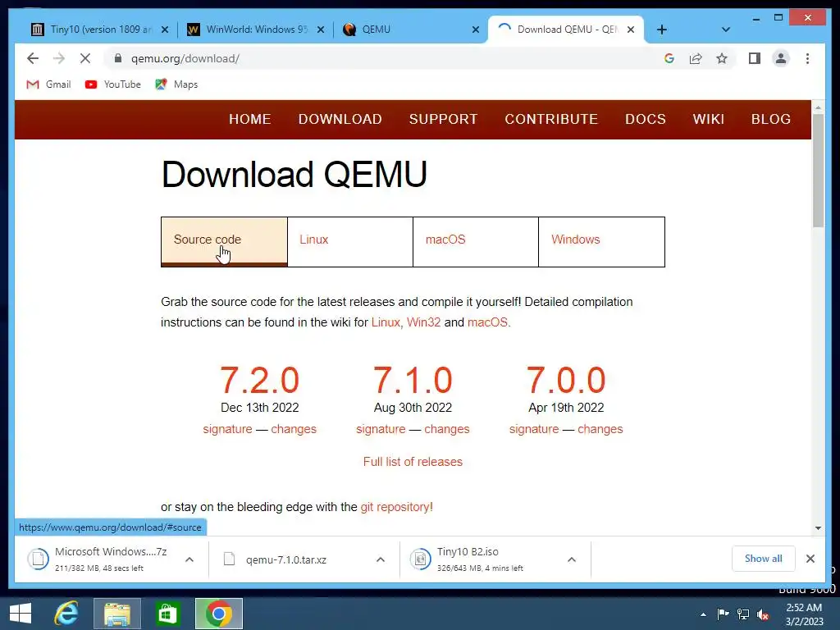Open WIKI in site navigation
Viewport: 840px width, 630px height.
click(708, 119)
